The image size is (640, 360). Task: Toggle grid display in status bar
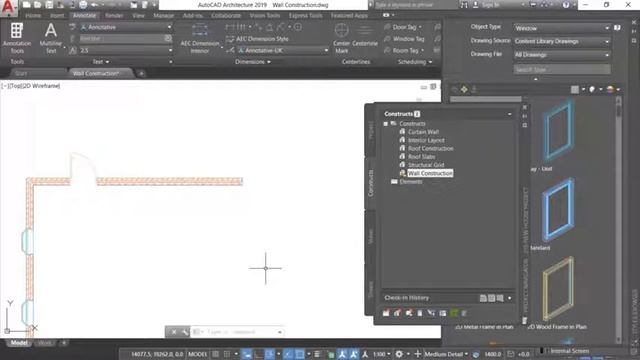tap(215, 354)
